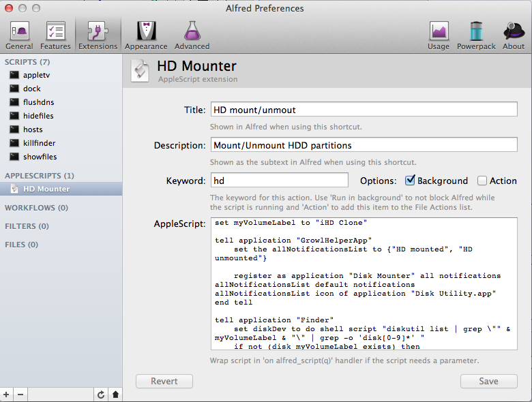Screen dimensions: 532x402
Task: Click the up-arrow export icon
Action: [115, 395]
